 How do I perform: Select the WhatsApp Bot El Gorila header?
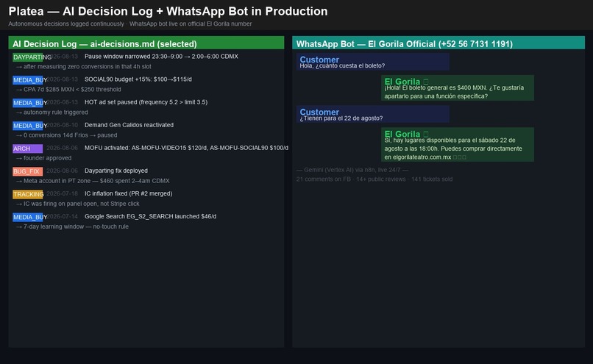[x=438, y=43]
